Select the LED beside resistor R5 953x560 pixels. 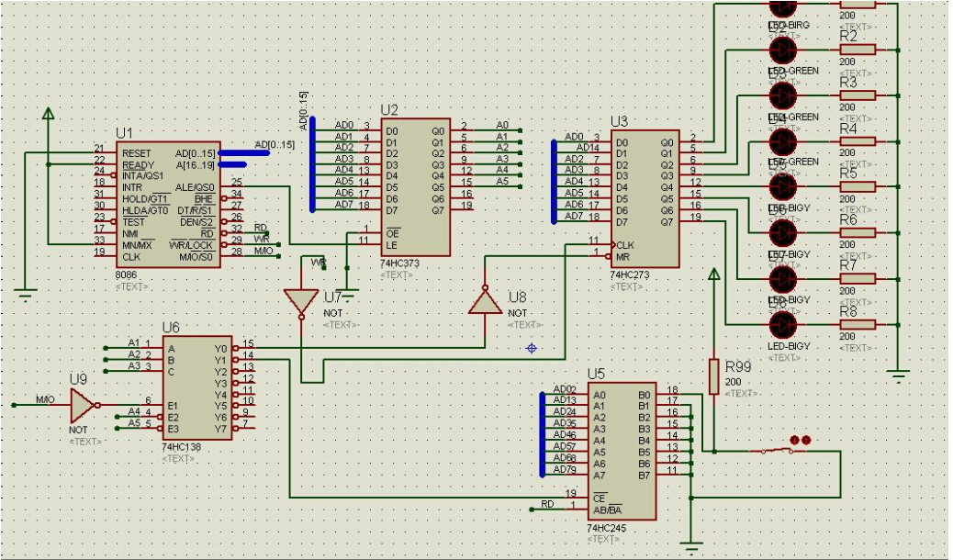coord(782,186)
